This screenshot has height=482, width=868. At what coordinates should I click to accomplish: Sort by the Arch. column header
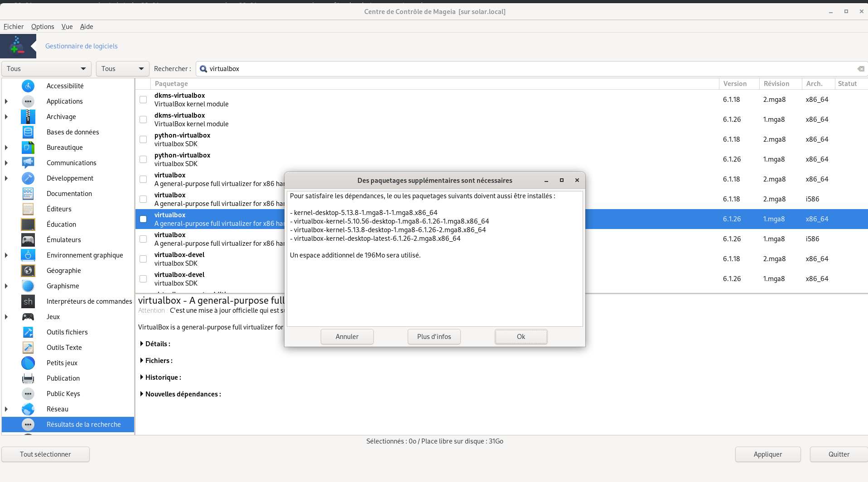point(818,84)
